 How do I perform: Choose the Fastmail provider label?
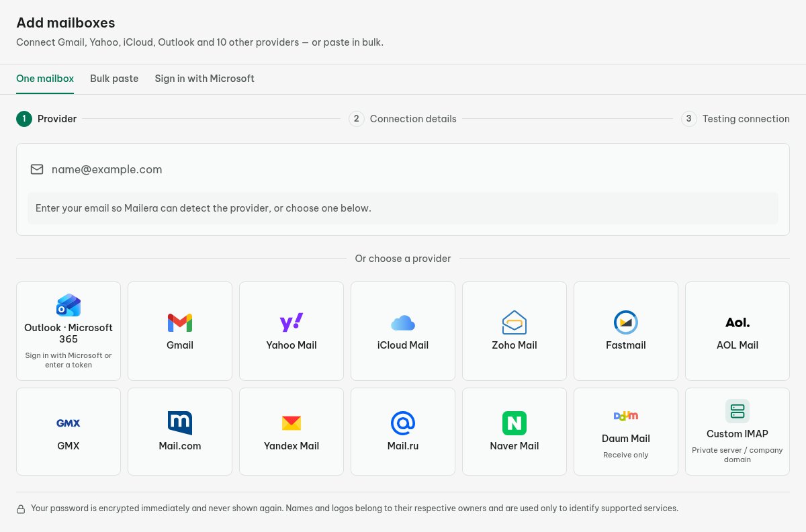[626, 345]
